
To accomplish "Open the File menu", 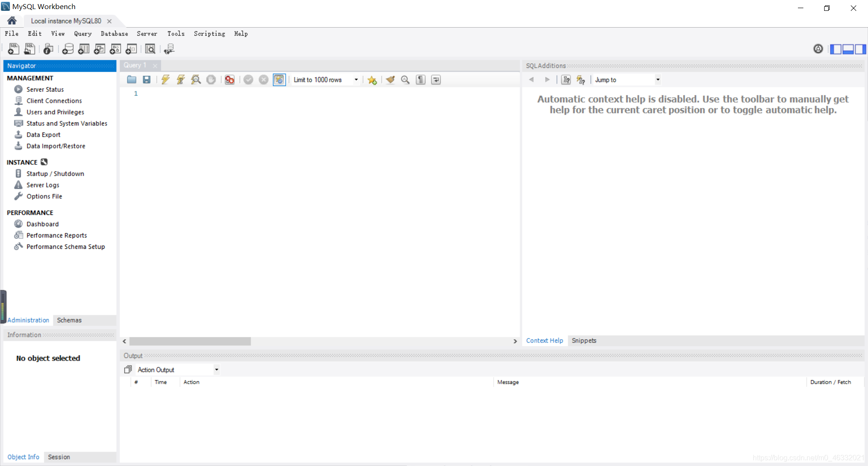I will coord(12,33).
